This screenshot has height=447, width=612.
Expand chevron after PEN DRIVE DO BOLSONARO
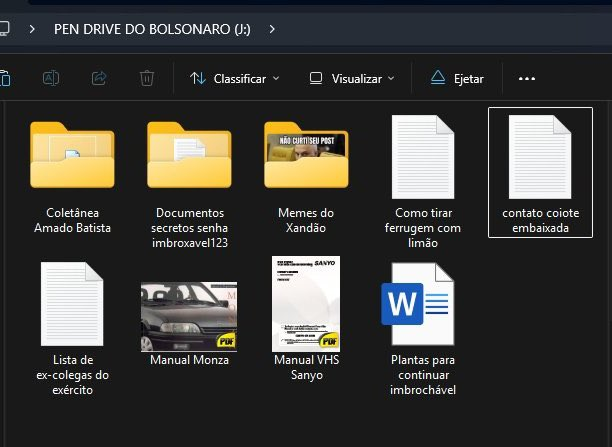tap(272, 29)
